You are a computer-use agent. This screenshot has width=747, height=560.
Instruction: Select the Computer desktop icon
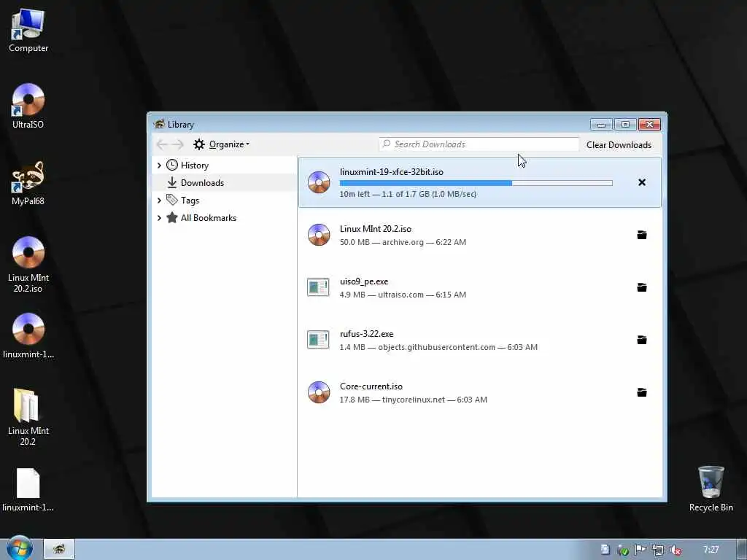[28, 30]
